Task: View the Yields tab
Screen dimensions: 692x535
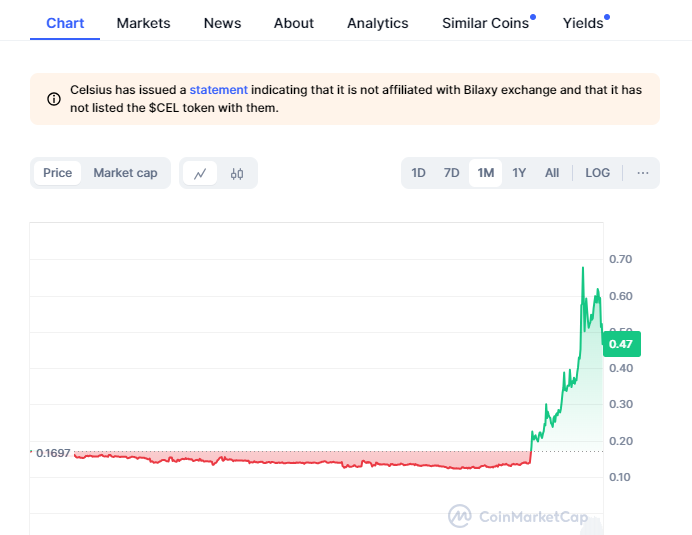Action: tap(583, 23)
